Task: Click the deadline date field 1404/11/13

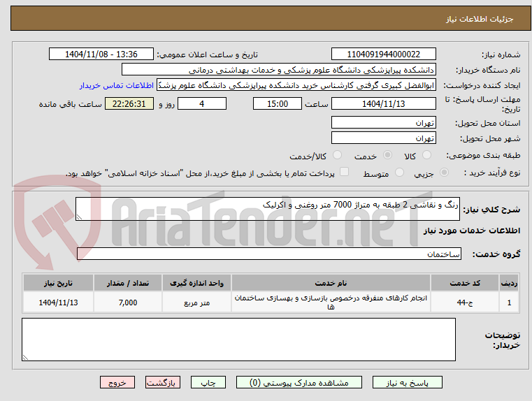Action: click(x=383, y=103)
